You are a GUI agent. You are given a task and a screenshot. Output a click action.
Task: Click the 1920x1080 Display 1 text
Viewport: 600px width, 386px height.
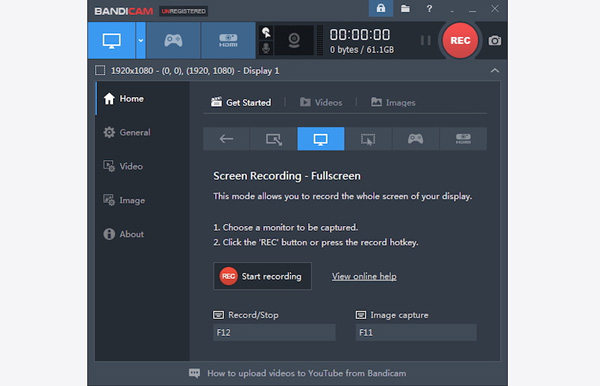tap(195, 71)
